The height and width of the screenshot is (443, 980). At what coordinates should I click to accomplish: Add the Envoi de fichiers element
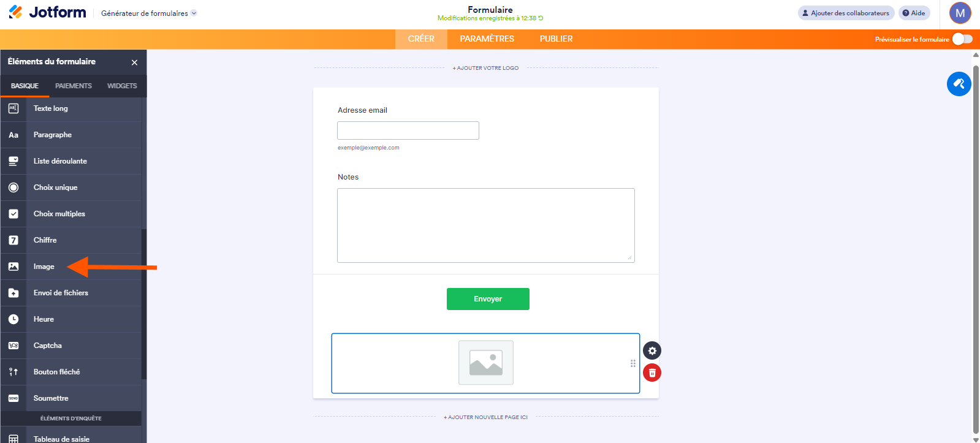(71, 293)
